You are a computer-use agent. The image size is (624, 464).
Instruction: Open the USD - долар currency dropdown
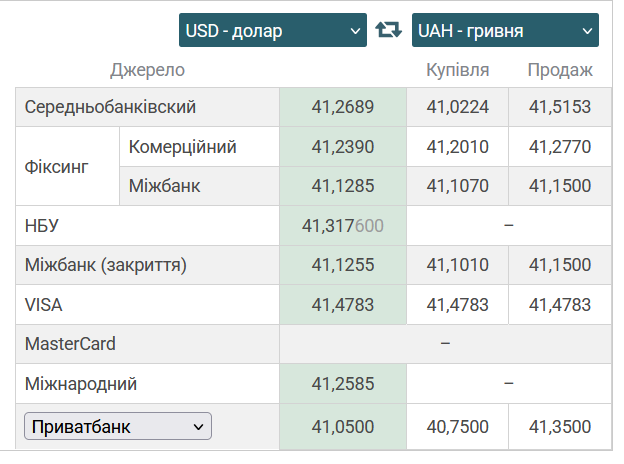[273, 30]
